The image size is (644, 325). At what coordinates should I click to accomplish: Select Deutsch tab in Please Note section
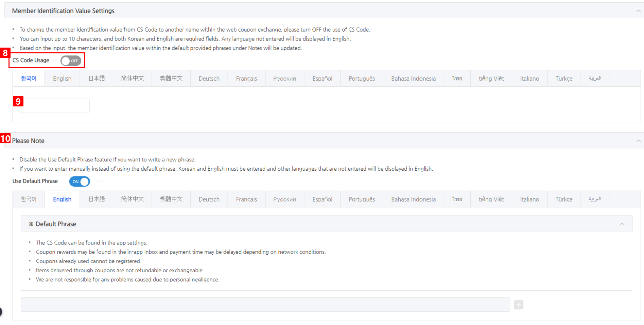[209, 199]
